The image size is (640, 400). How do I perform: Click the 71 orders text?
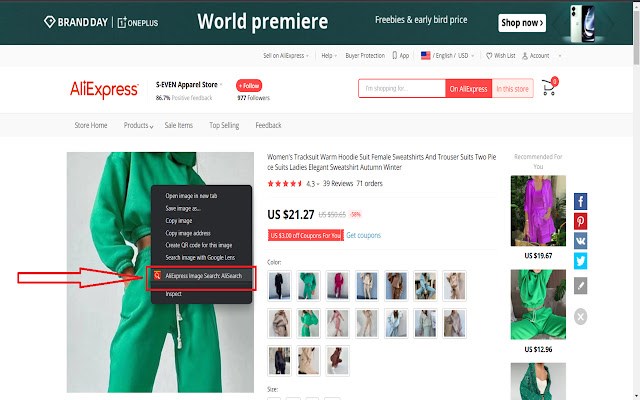(369, 184)
